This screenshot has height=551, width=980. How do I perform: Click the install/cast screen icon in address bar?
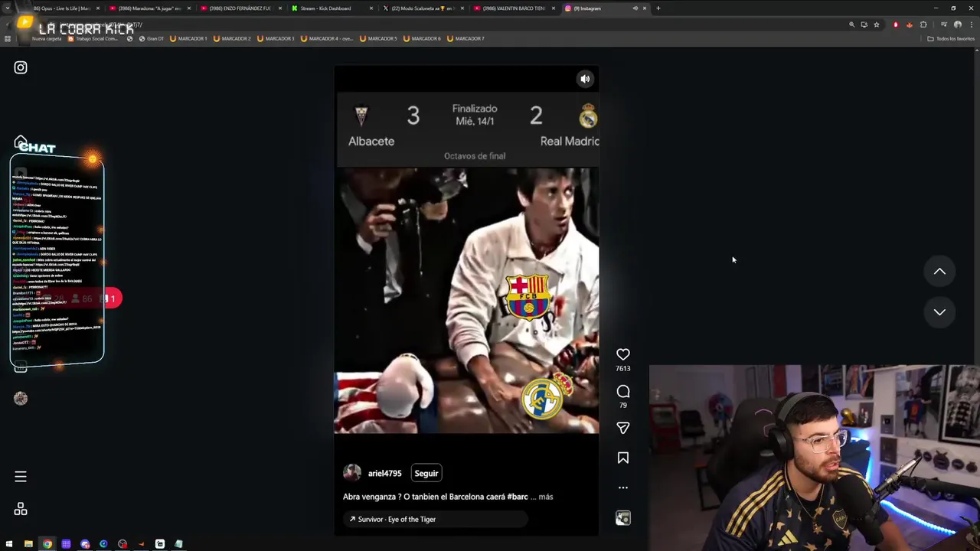(864, 24)
